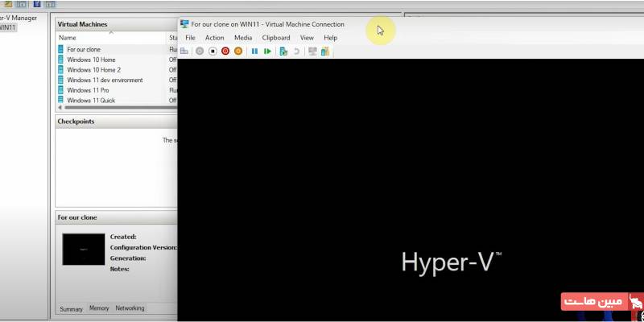The height and width of the screenshot is (322, 644).
Task: Click the left arrow of VM list scrollbar
Action: coord(60,107)
